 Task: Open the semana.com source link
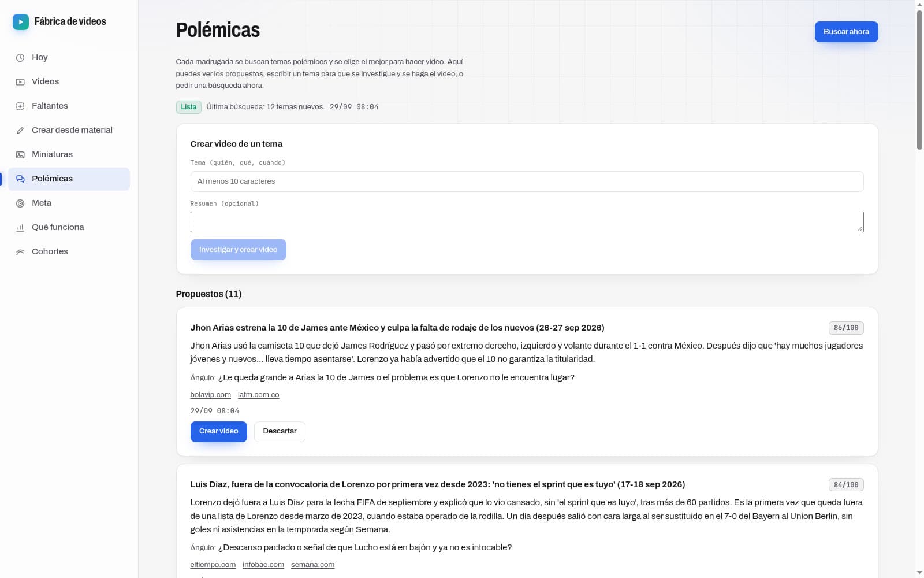click(312, 565)
